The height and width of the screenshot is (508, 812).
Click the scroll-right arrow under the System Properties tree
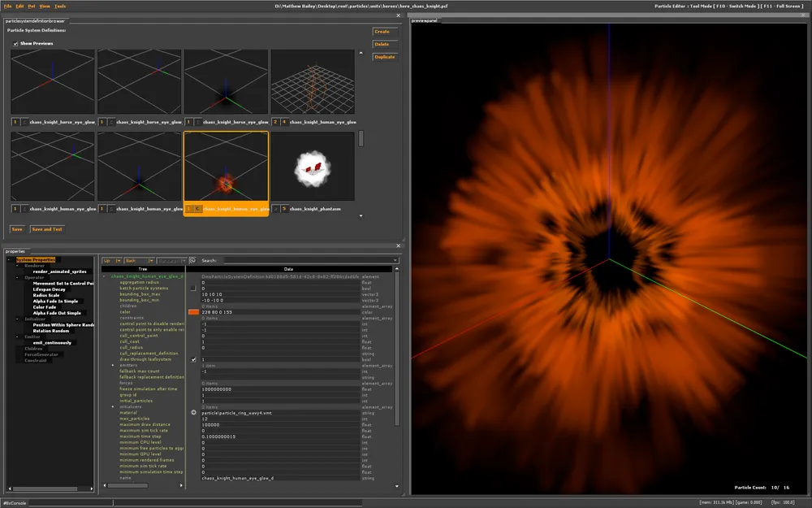tap(92, 489)
